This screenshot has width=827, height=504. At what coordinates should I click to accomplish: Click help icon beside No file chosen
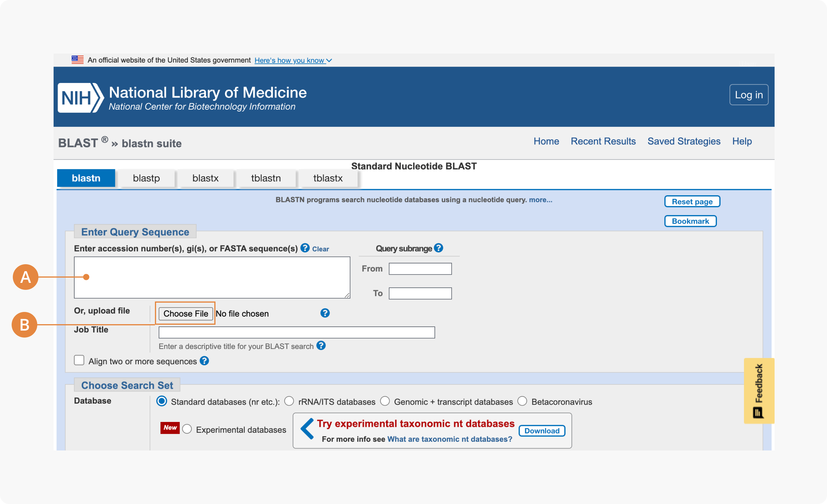(x=325, y=313)
